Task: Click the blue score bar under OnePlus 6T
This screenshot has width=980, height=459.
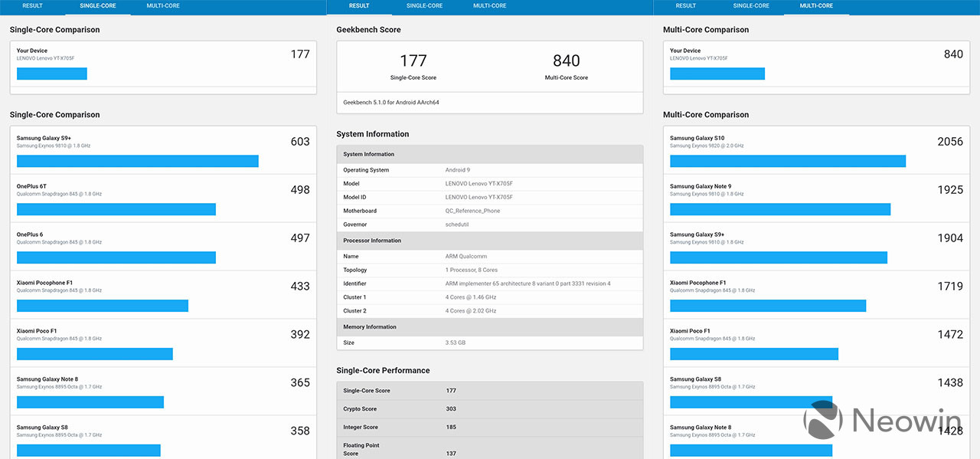Action: 116,209
